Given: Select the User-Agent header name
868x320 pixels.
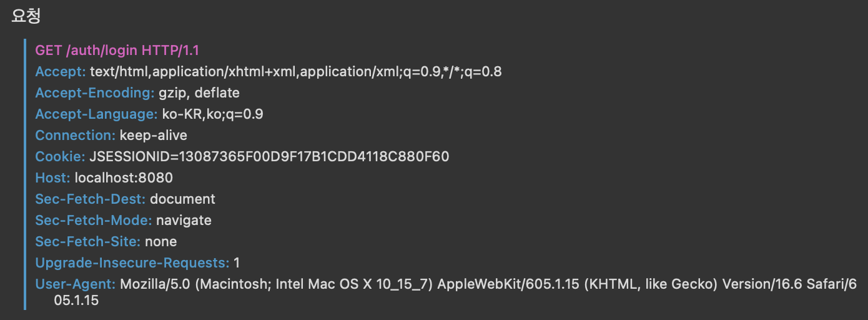Looking at the screenshot, I should [75, 284].
